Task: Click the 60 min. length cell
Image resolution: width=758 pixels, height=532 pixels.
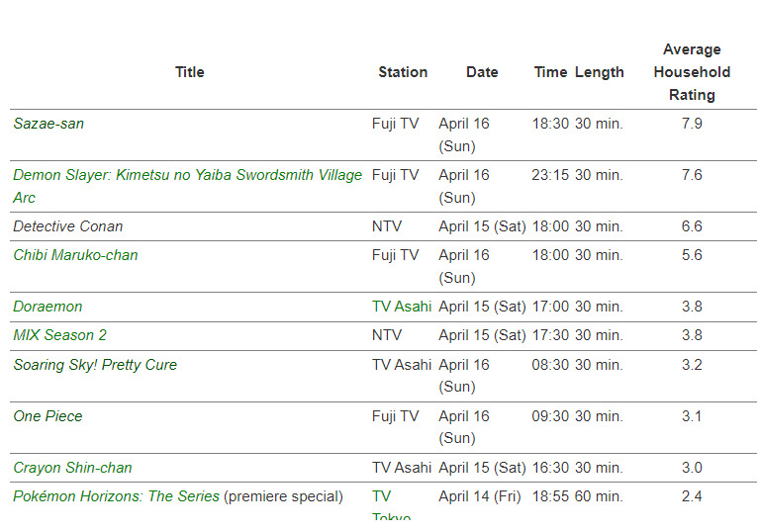Action: tap(599, 496)
